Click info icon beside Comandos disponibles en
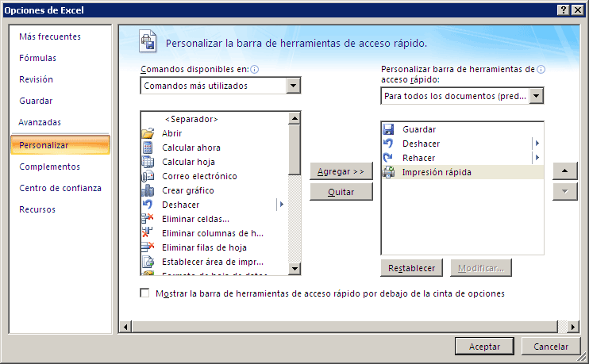The image size is (589, 364). click(x=254, y=70)
